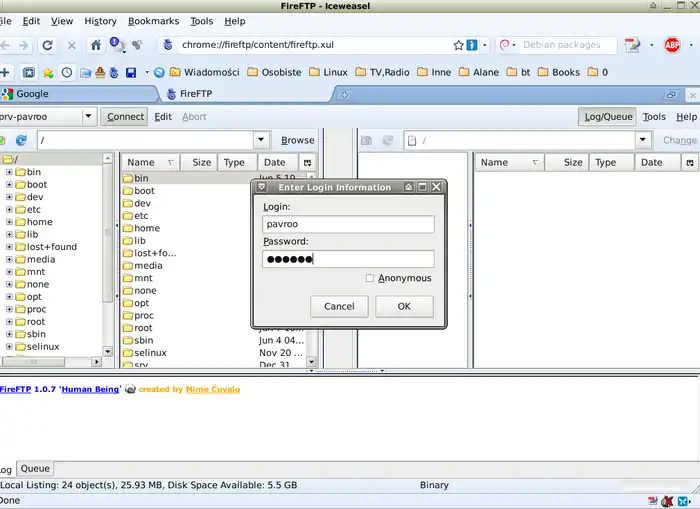The height and width of the screenshot is (509, 700).
Task: Click the Password input field
Action: 347,259
